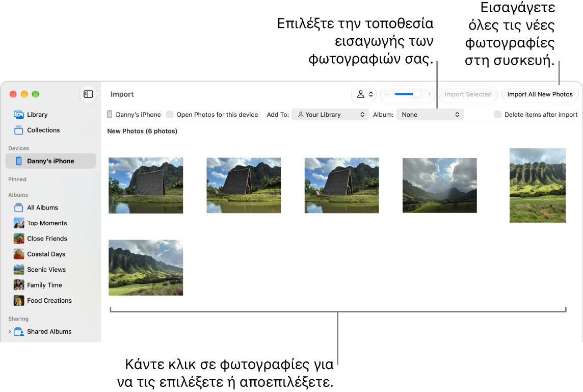
Task: Expand the Shared Albums chevron
Action: pyautogui.click(x=10, y=331)
